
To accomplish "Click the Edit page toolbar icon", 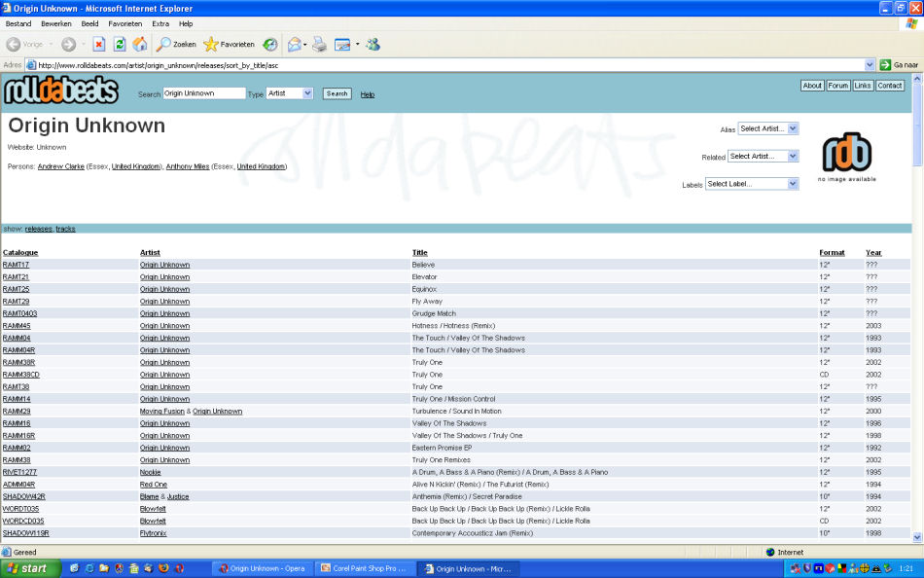I will tap(342, 44).
